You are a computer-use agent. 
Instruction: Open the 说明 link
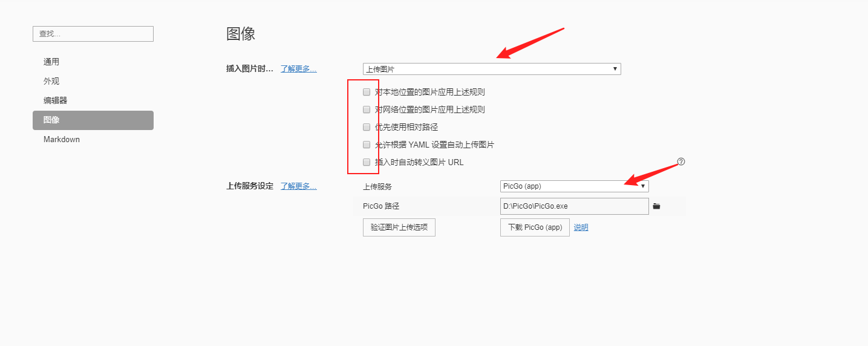click(x=581, y=227)
